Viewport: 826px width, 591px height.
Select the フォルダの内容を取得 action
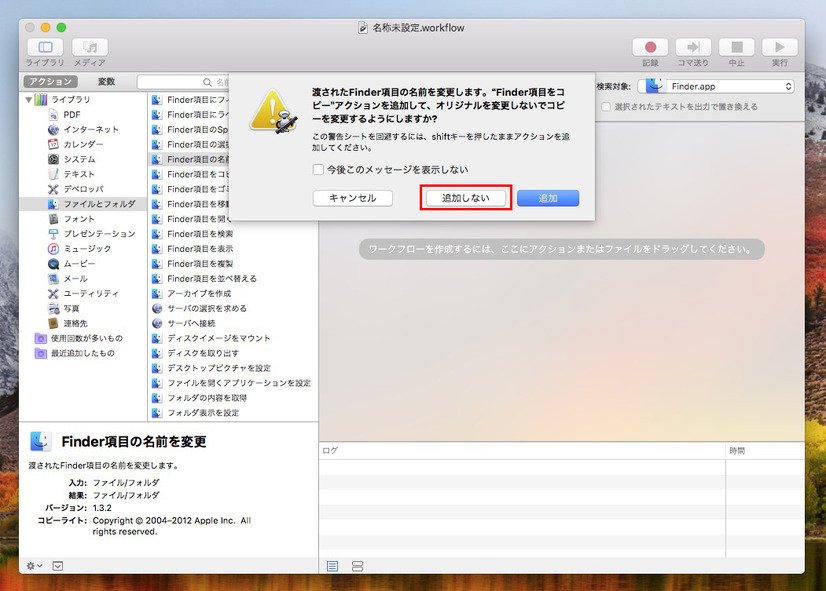tap(207, 398)
